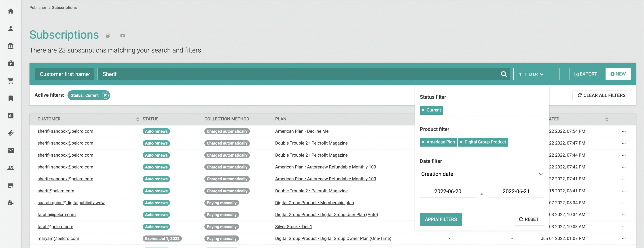Open the Creation date dropdown
The width and height of the screenshot is (644, 248).
pos(481,174)
